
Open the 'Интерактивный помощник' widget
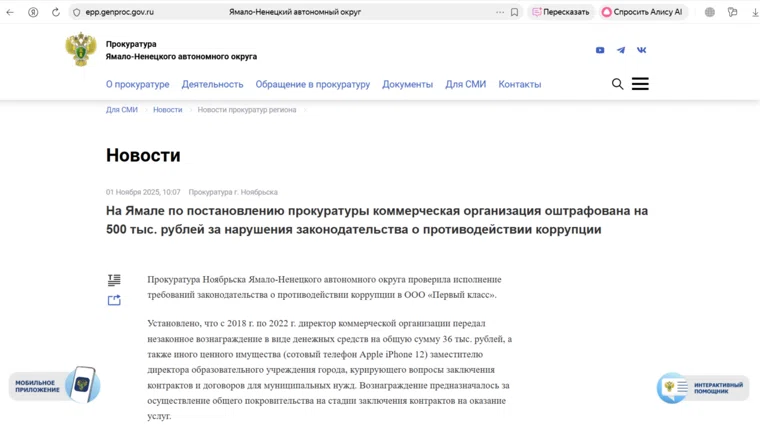[x=702, y=387]
